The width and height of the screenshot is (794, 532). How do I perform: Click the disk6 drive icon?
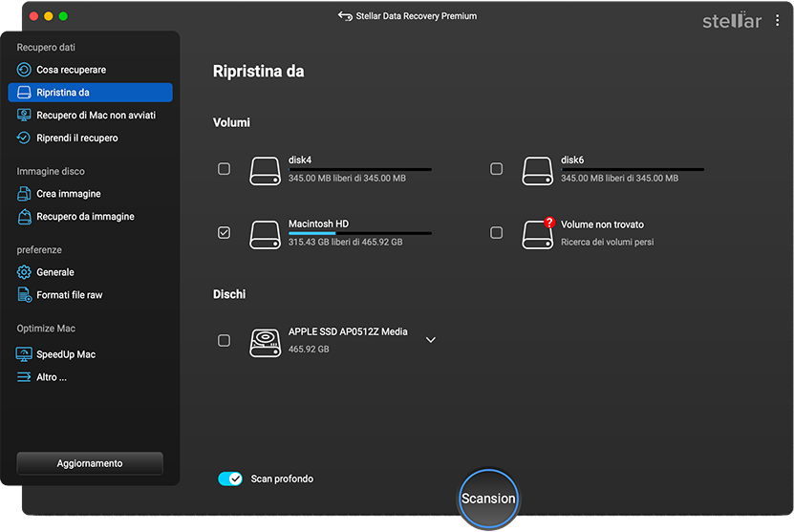pyautogui.click(x=537, y=171)
